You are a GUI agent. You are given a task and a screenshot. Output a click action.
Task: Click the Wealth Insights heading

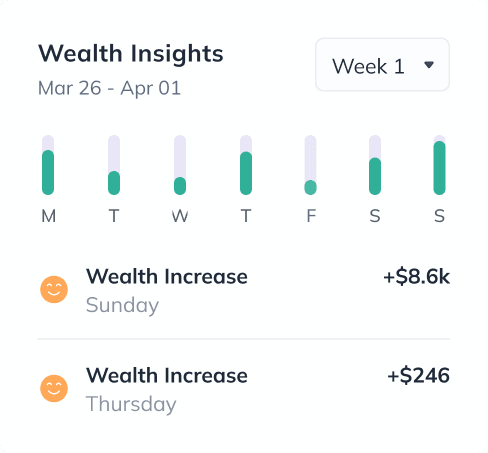point(131,54)
